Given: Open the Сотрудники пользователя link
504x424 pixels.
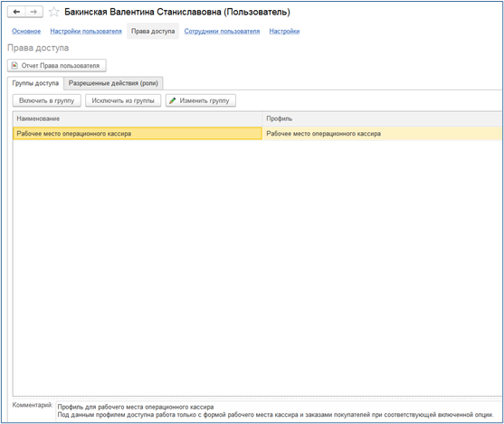Looking at the screenshot, I should pos(222,31).
